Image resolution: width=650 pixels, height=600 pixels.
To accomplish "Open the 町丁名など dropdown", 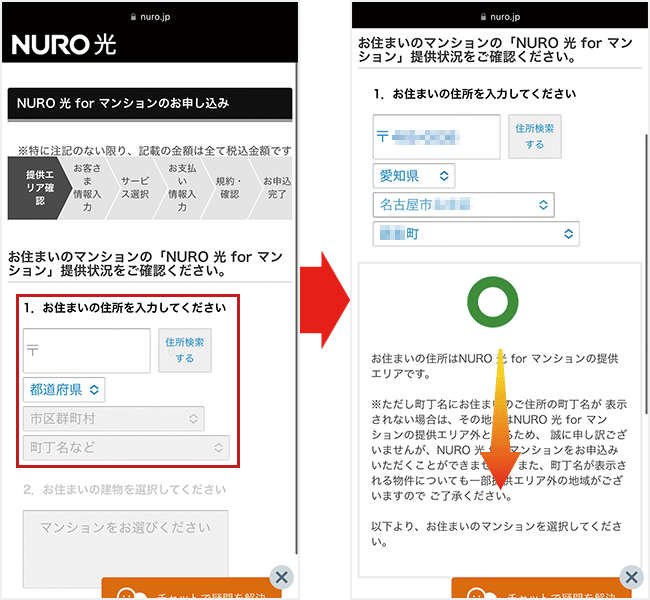I will click(126, 447).
